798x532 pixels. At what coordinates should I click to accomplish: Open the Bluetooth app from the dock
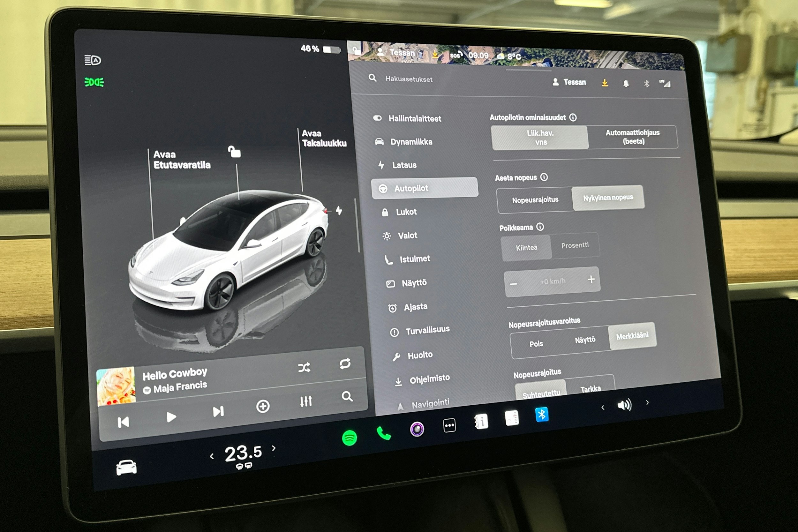tap(543, 415)
